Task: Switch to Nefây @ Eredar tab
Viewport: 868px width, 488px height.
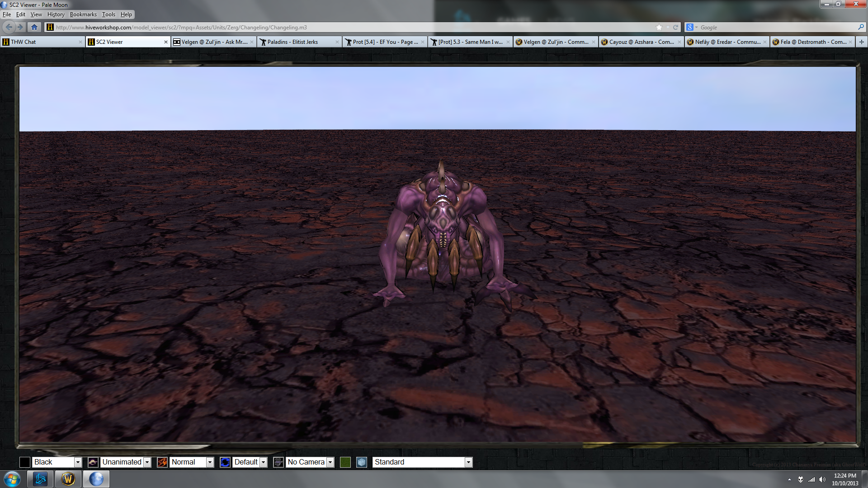Action: click(727, 42)
